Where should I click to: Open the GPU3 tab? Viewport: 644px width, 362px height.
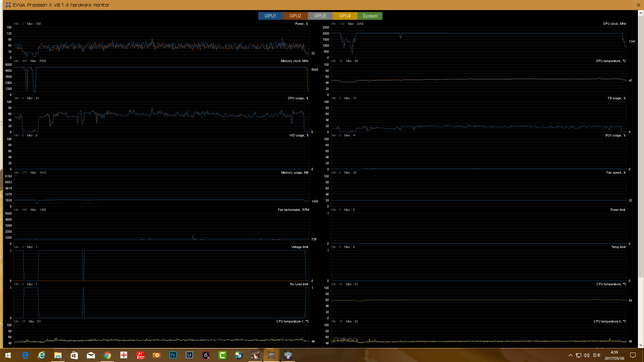tap(320, 16)
